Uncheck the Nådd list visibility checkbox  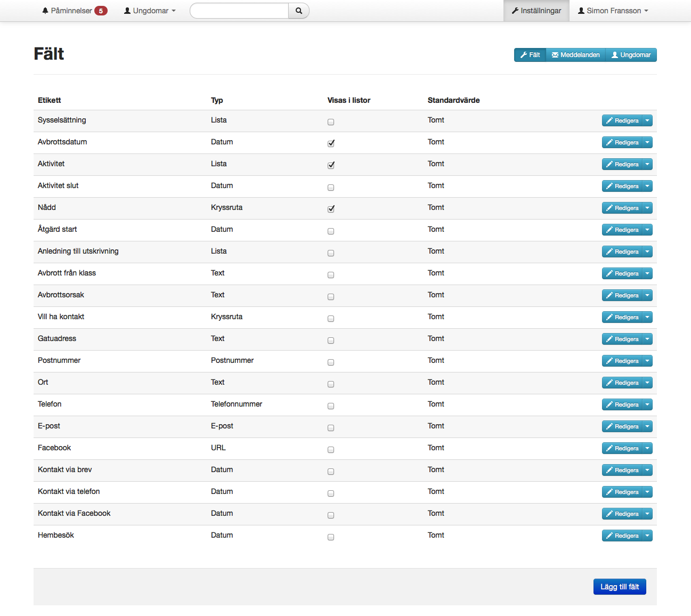point(331,209)
